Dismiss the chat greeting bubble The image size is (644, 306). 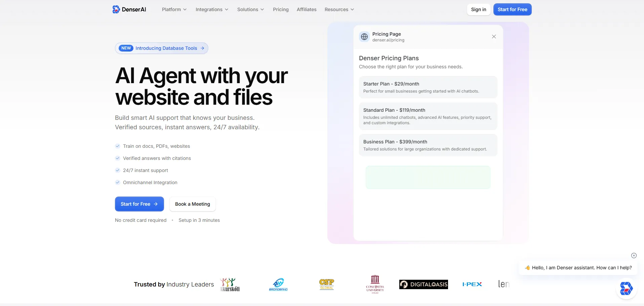(x=634, y=256)
